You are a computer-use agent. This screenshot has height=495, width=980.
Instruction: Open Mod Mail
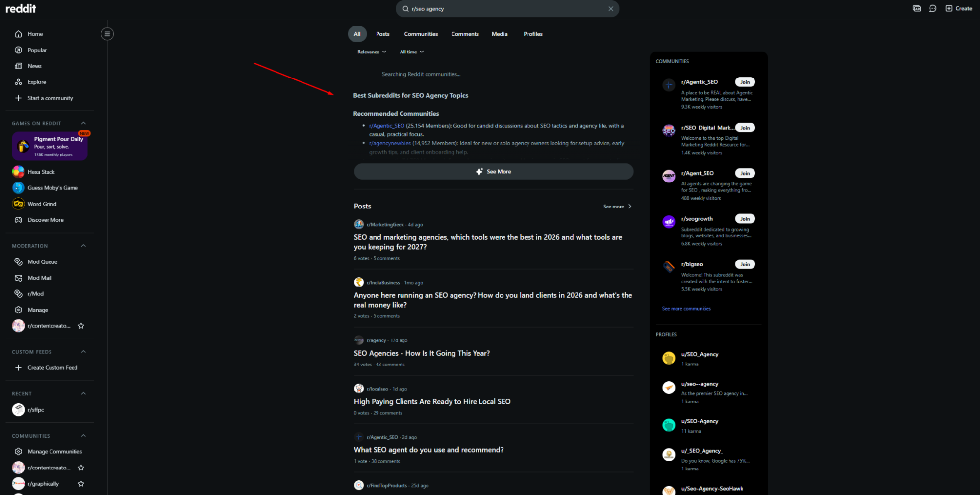click(x=39, y=278)
